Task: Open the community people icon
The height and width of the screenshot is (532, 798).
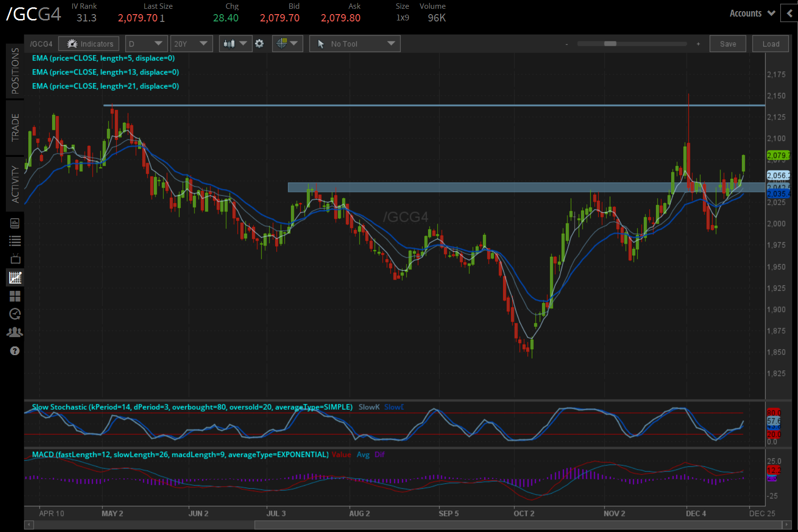Action: pos(15,332)
